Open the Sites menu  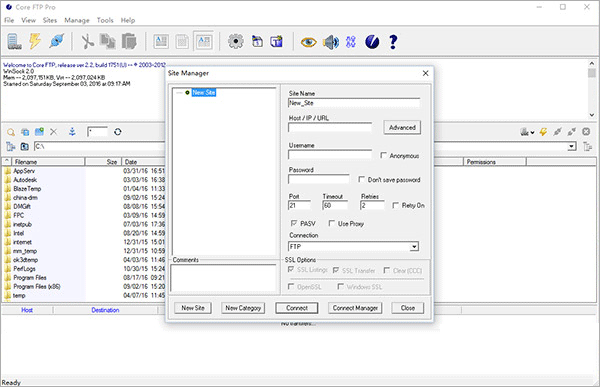click(x=50, y=20)
